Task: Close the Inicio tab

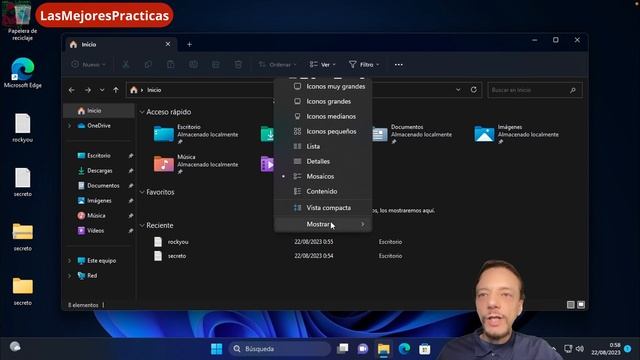Action: pos(168,44)
